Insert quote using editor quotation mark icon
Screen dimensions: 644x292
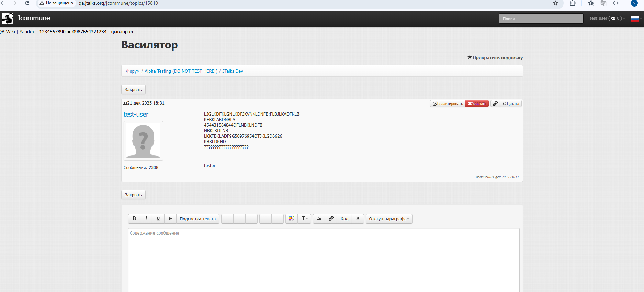(x=358, y=219)
